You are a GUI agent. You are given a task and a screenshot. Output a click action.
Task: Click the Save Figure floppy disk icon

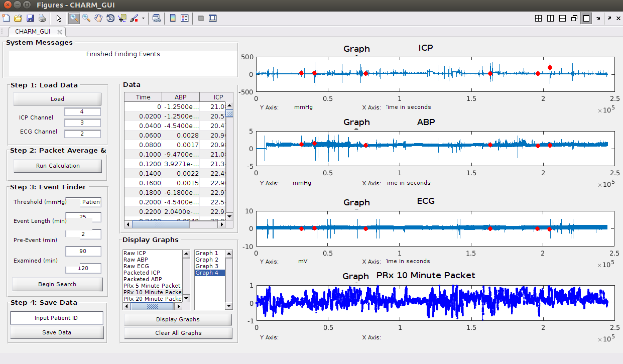point(30,19)
